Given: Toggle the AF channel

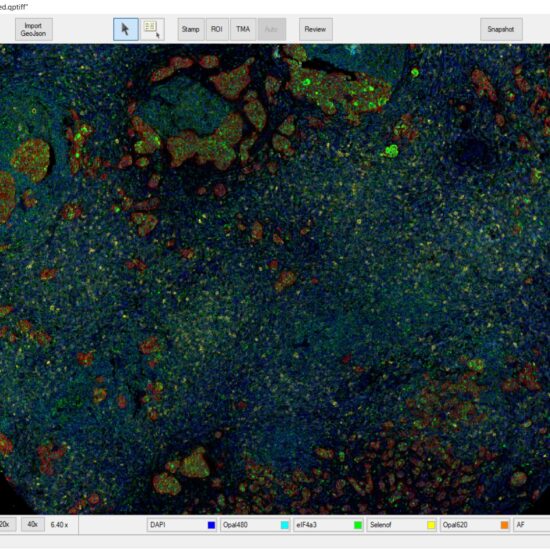Looking at the screenshot, I should (531, 525).
